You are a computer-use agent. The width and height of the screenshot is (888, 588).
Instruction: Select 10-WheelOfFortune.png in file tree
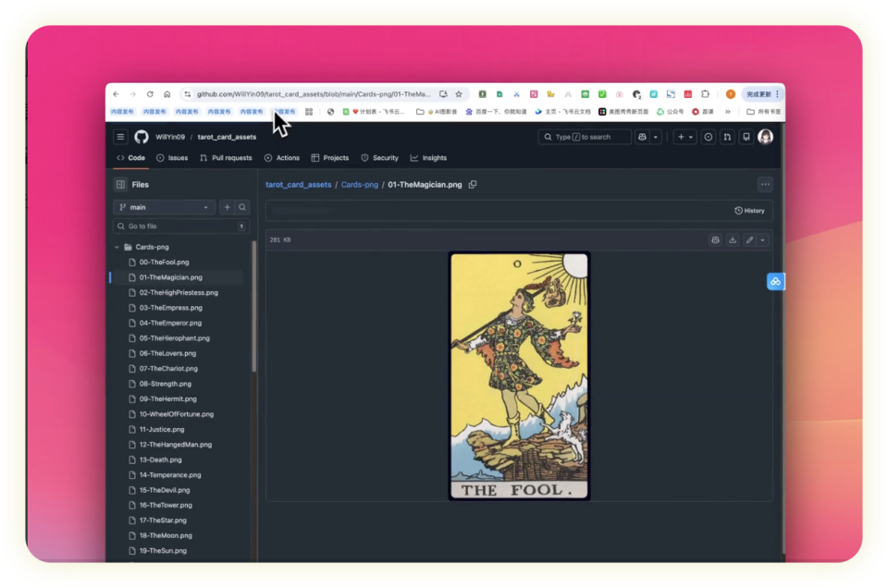click(x=176, y=414)
